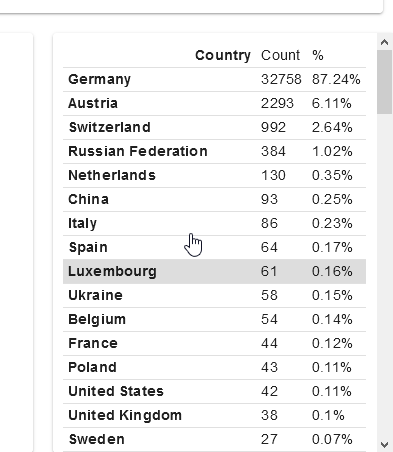Select the France row

214,344
